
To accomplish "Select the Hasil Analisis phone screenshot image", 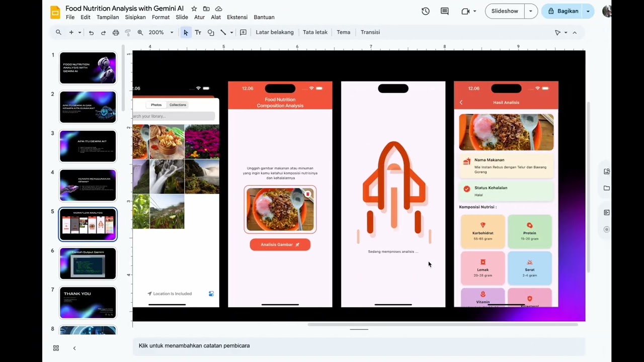I will tap(506, 194).
